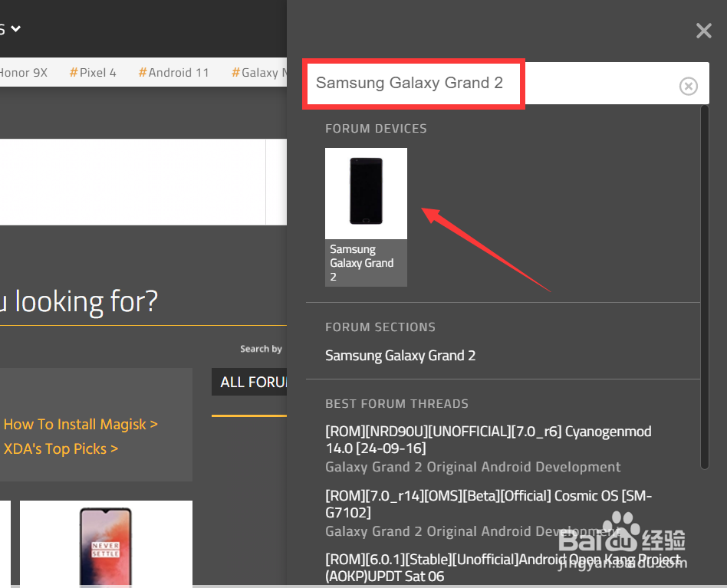Open the Android Open Kang Project thread
This screenshot has width=727, height=588.
(x=503, y=567)
